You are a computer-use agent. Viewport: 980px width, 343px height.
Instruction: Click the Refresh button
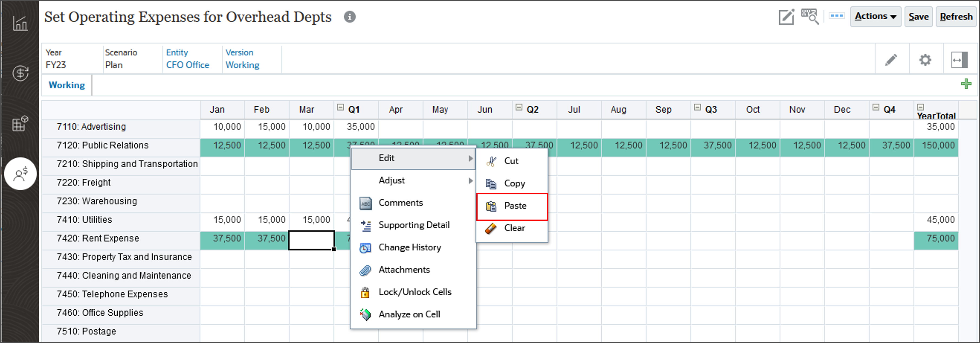point(956,16)
